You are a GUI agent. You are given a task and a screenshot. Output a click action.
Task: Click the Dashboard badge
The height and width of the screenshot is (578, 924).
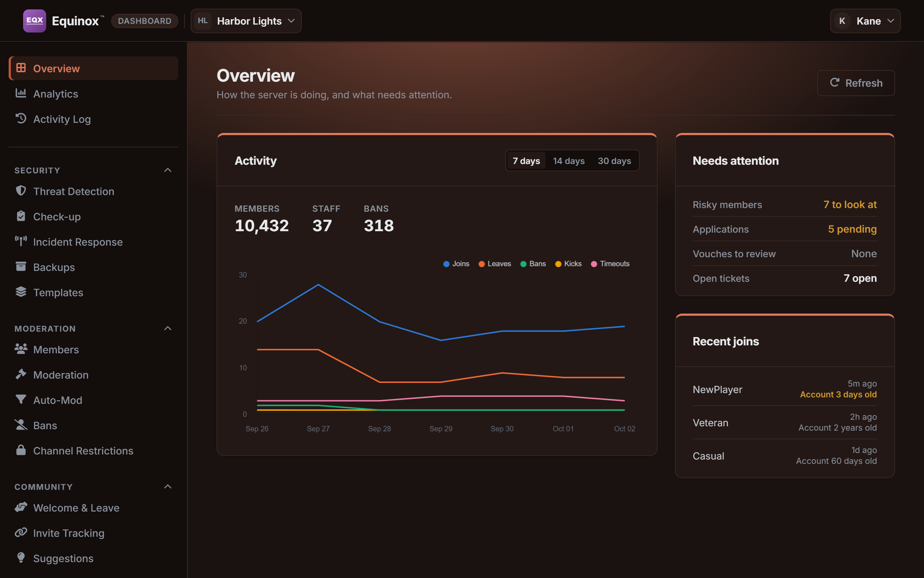point(145,21)
